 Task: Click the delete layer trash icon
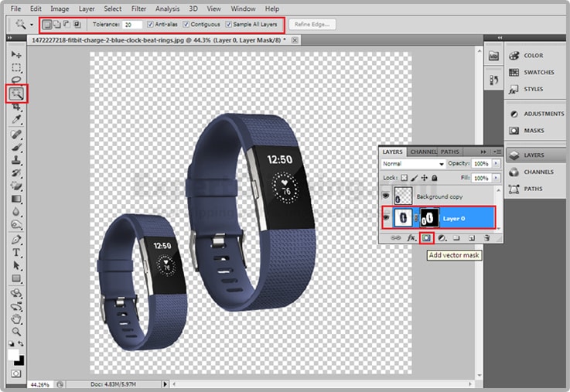click(487, 238)
